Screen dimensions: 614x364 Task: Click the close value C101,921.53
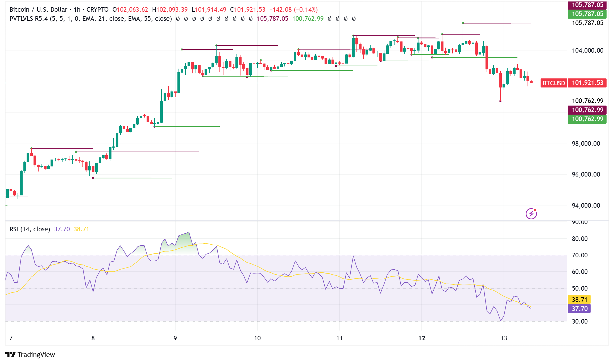coord(248,10)
